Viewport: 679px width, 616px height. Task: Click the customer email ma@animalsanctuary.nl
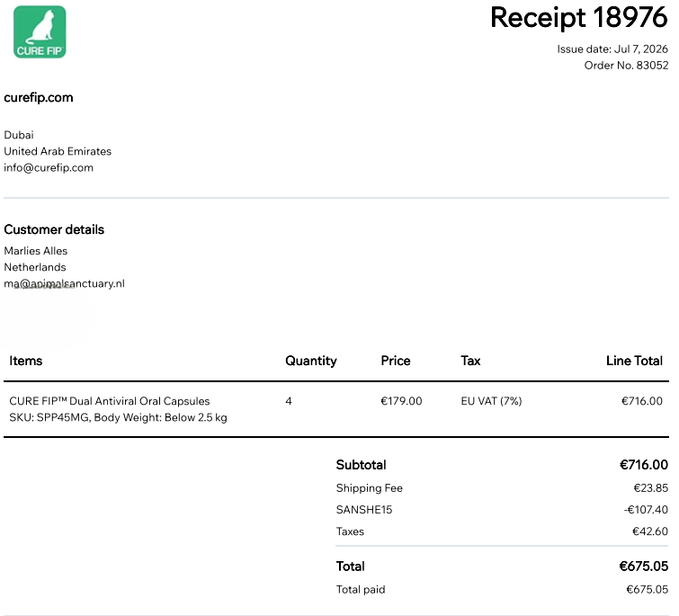pyautogui.click(x=64, y=283)
